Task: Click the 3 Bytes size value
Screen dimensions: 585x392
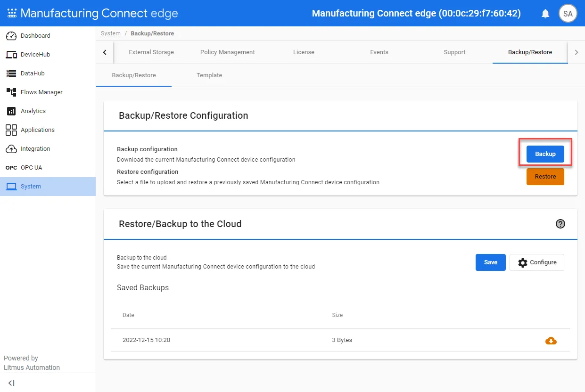Action: (x=342, y=340)
